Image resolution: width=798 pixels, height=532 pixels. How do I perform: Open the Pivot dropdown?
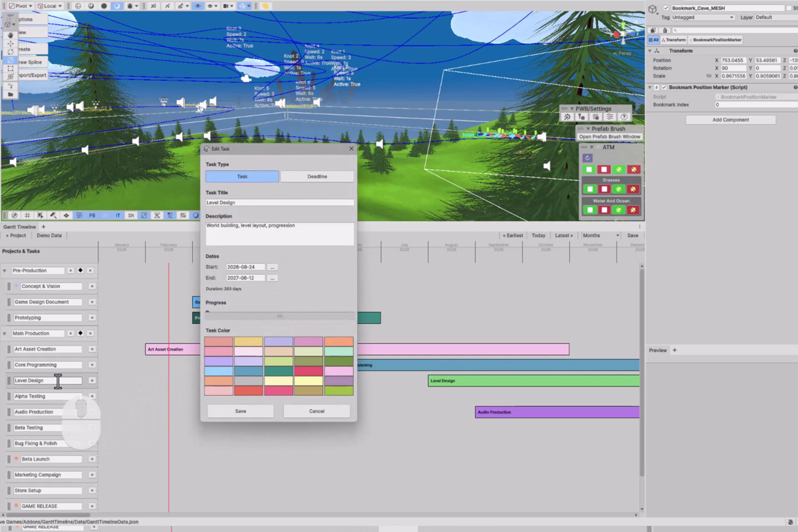21,6
